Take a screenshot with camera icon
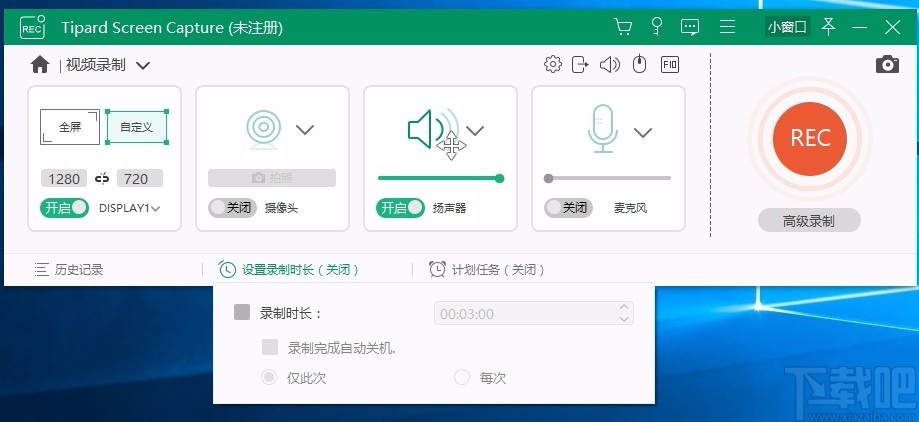 (x=887, y=64)
